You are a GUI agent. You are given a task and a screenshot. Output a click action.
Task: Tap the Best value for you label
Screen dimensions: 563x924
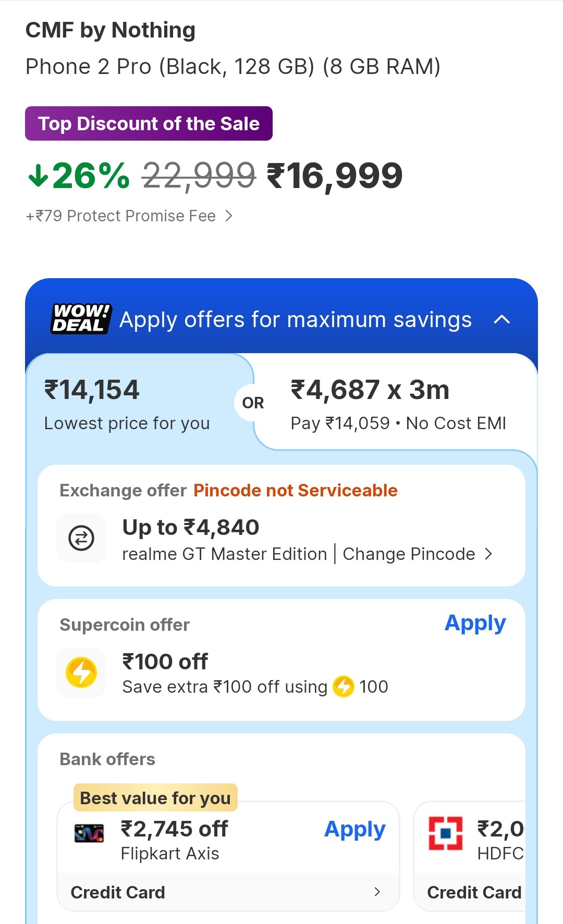click(155, 797)
